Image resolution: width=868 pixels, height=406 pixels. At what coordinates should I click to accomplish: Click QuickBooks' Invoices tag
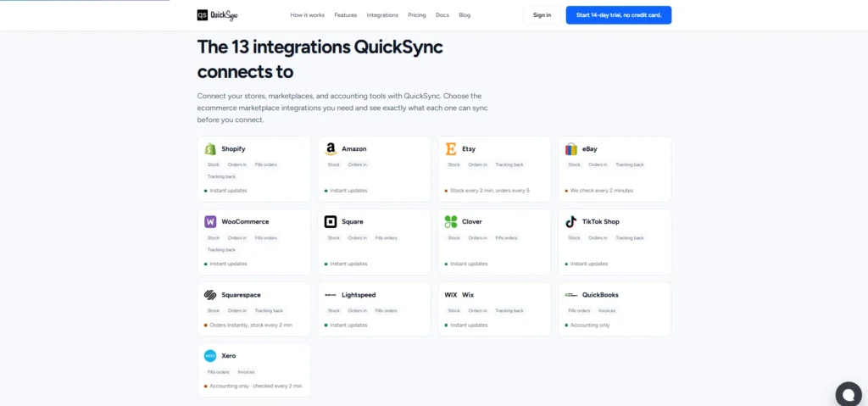click(607, 311)
